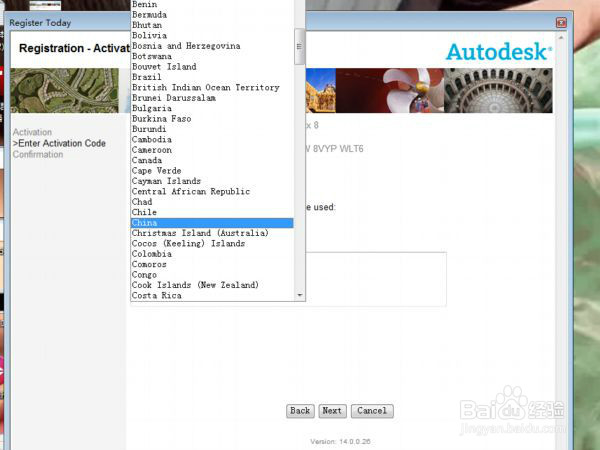Click the activation code text box
This screenshot has width=600, height=450.
(x=376, y=279)
